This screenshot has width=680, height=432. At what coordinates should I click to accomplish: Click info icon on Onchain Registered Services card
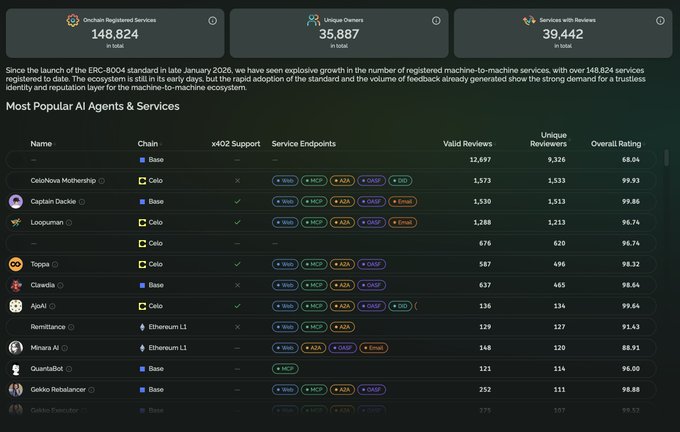click(x=212, y=20)
